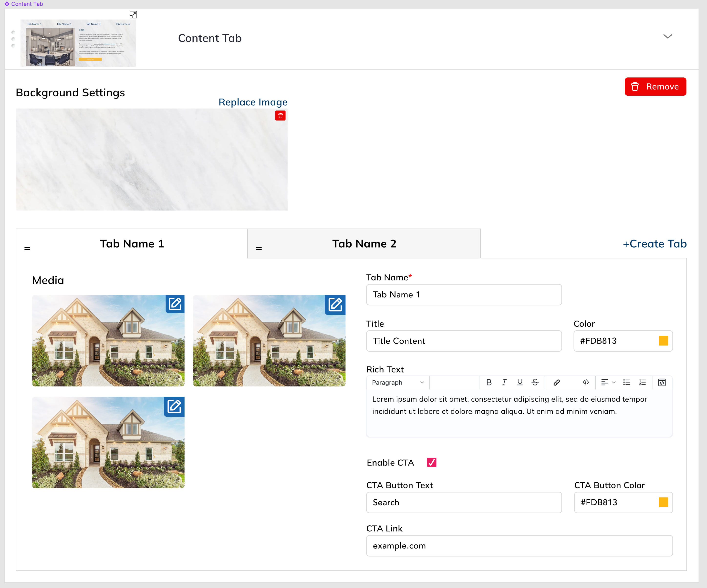Apply strikethrough in rich text toolbar

pos(535,383)
